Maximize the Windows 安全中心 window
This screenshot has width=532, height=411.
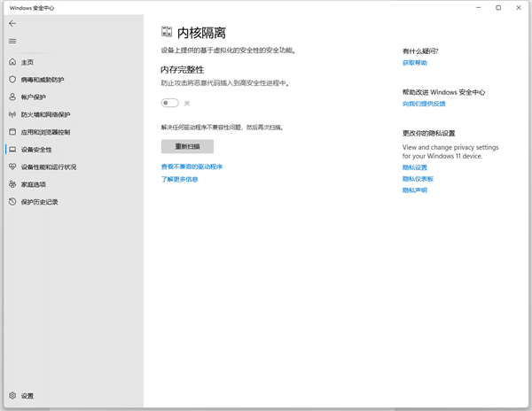498,7
